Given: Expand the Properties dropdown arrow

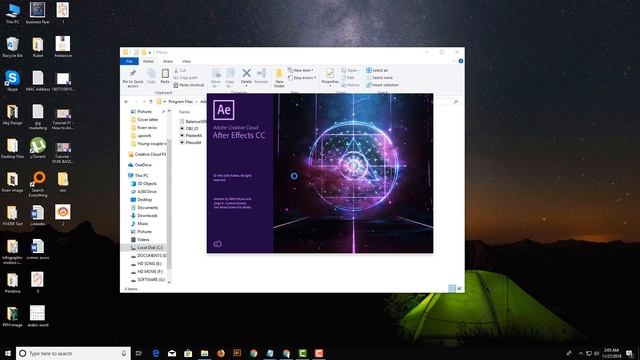Looking at the screenshot, I should click(x=330, y=86).
